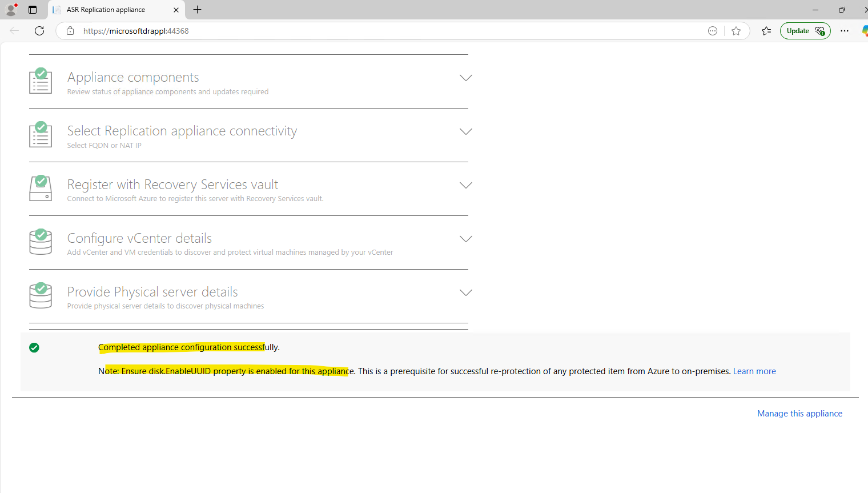Click the Physical server details database icon
The height and width of the screenshot is (493, 868).
coord(41,295)
